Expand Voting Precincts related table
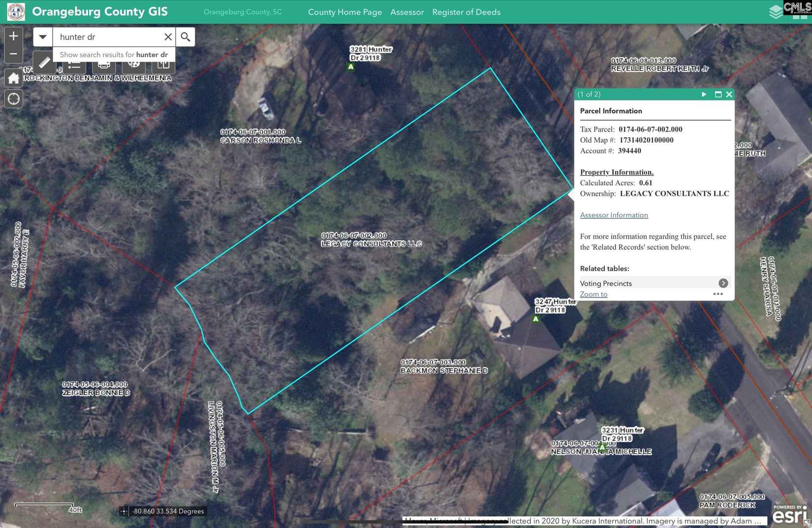The width and height of the screenshot is (812, 528). (722, 283)
